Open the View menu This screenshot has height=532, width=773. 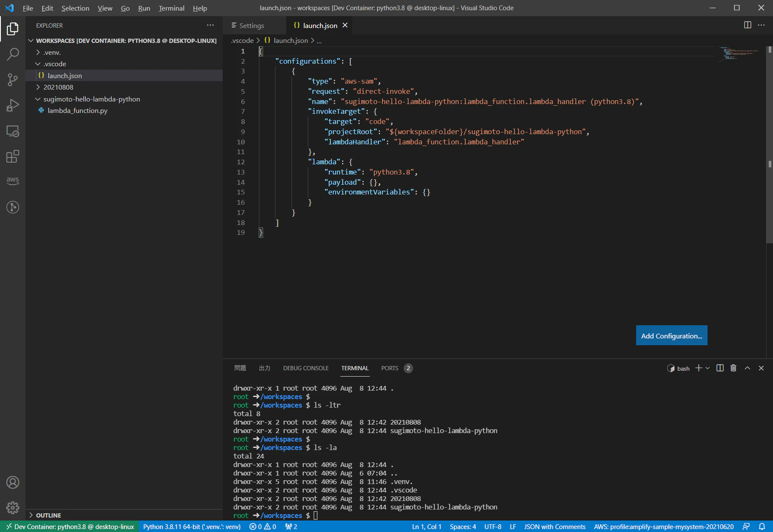tap(105, 8)
